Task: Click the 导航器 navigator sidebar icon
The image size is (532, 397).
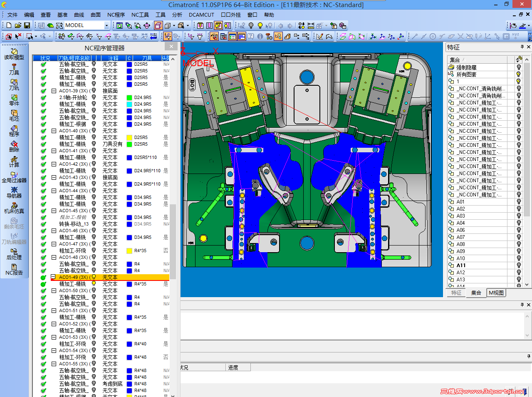Action: click(14, 193)
